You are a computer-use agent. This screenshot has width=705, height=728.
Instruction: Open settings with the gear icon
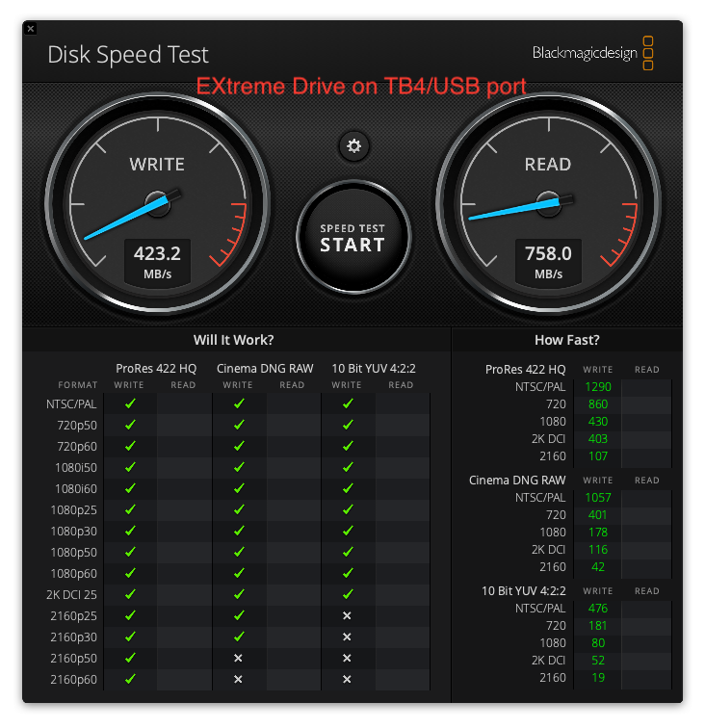353,145
